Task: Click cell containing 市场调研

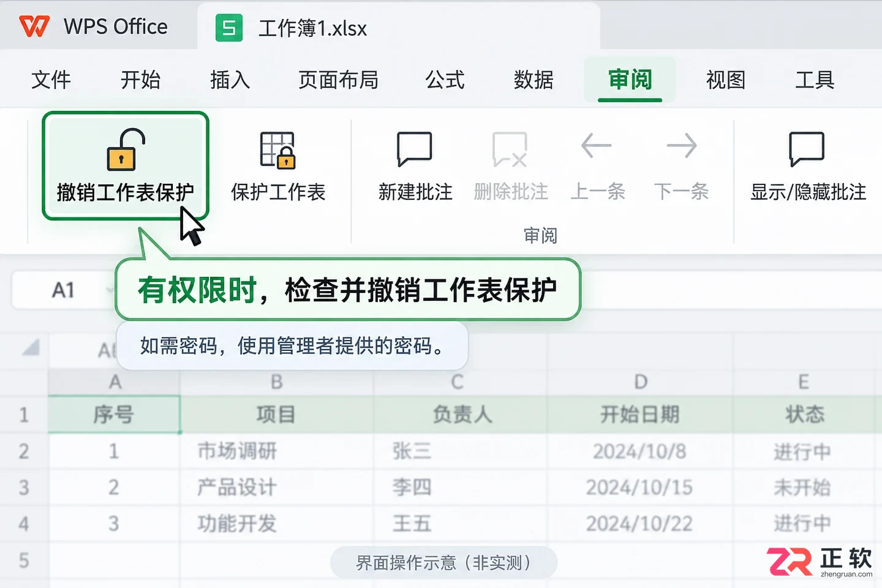Action: [x=277, y=451]
